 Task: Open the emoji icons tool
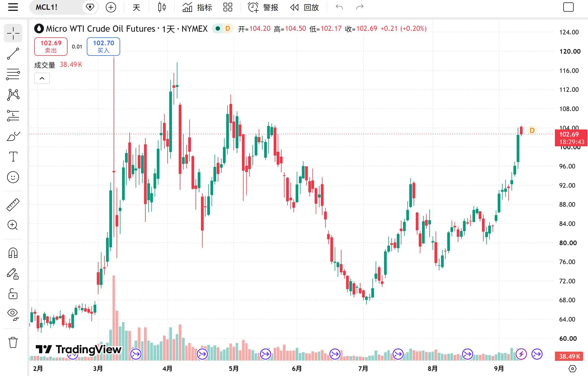[x=13, y=177]
